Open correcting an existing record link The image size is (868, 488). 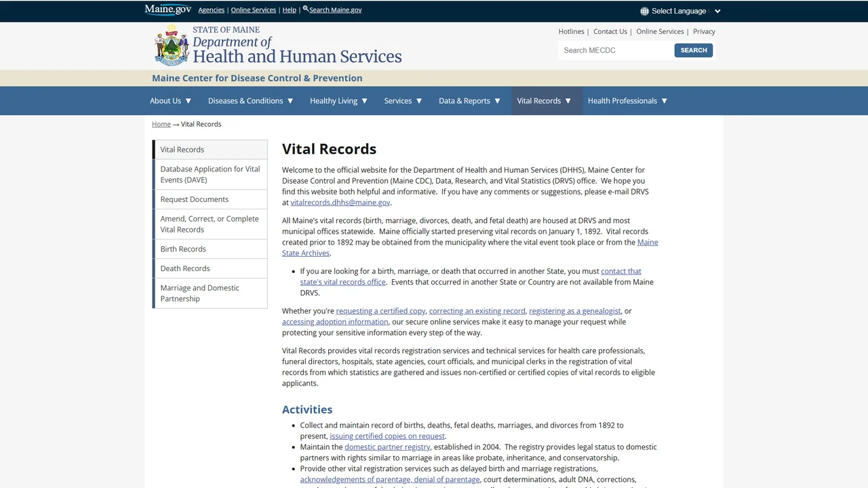point(477,311)
